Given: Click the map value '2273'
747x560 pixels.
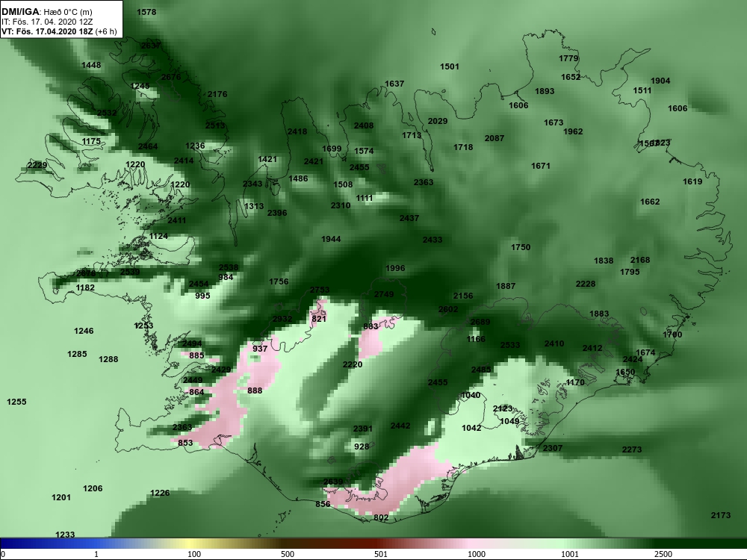Looking at the screenshot, I should click(x=632, y=449).
